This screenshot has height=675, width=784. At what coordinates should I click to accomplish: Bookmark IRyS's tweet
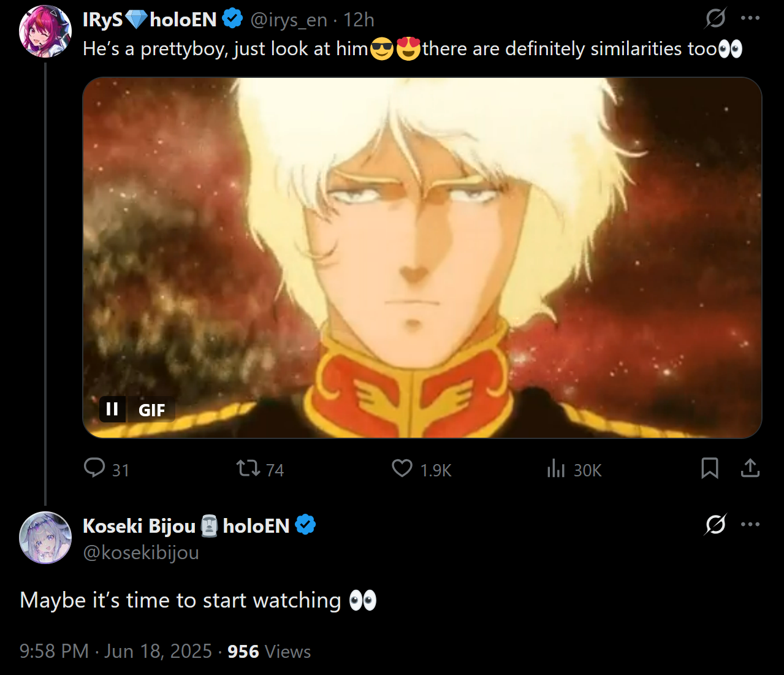[709, 468]
